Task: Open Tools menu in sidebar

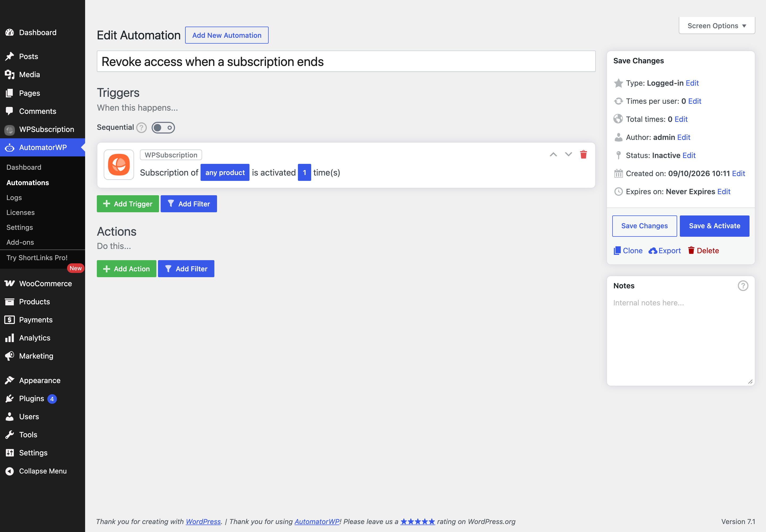Action: click(42, 435)
